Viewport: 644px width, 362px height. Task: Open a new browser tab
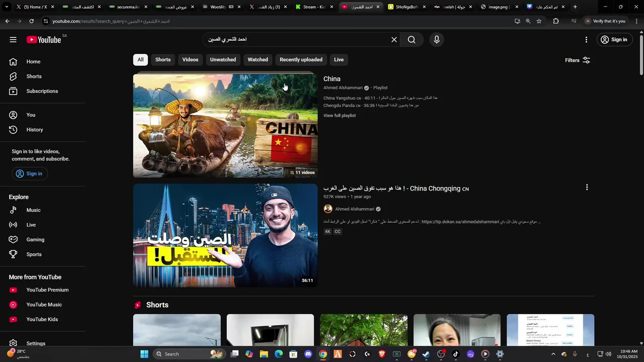tap(575, 7)
